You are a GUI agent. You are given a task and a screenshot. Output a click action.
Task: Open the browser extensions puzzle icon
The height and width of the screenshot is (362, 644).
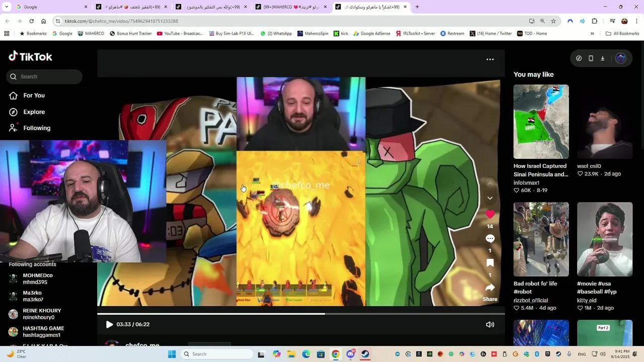tap(595, 21)
